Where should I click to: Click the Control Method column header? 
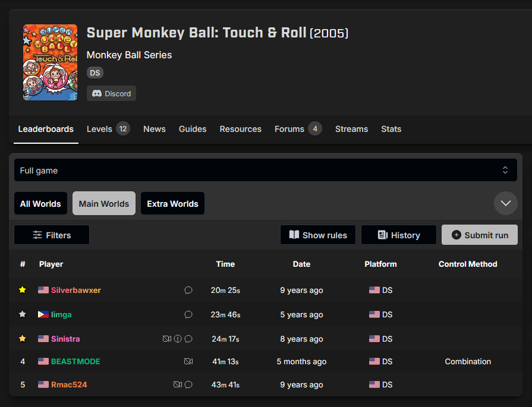tap(468, 264)
